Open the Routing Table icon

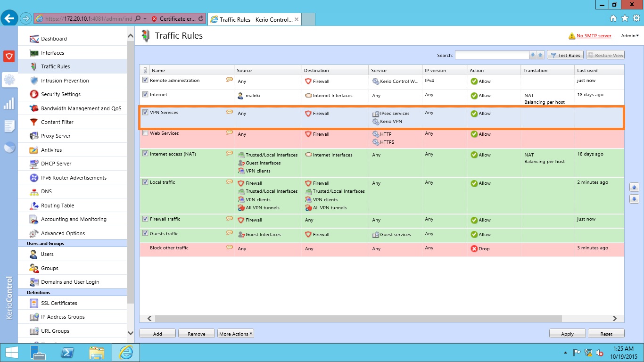(33, 206)
